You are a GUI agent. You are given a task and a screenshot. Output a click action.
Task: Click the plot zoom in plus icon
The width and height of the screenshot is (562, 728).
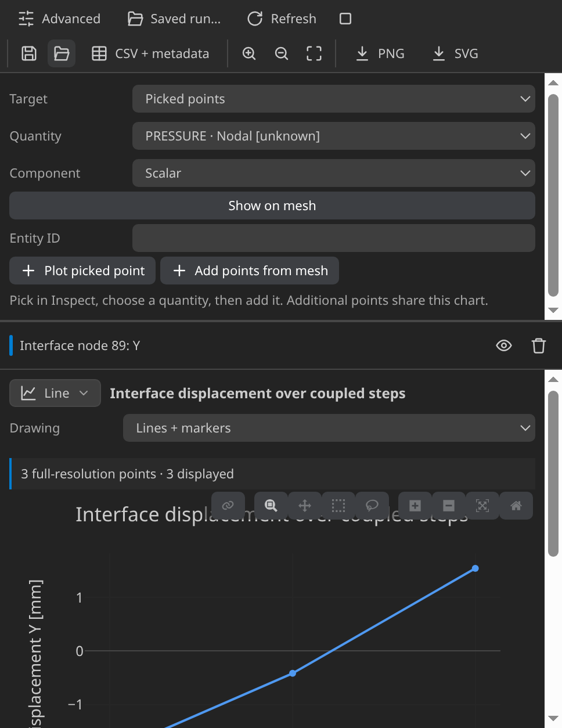(415, 505)
